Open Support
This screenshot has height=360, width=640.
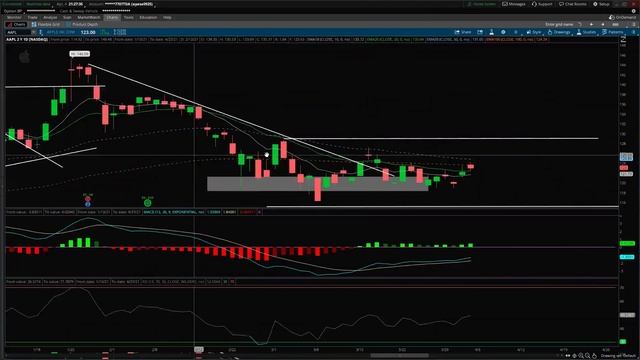[542, 4]
